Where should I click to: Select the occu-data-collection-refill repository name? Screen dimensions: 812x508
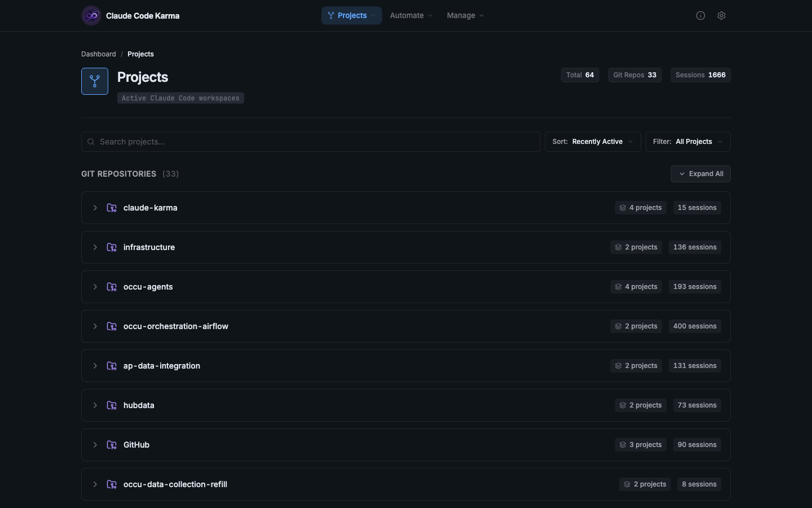point(175,484)
